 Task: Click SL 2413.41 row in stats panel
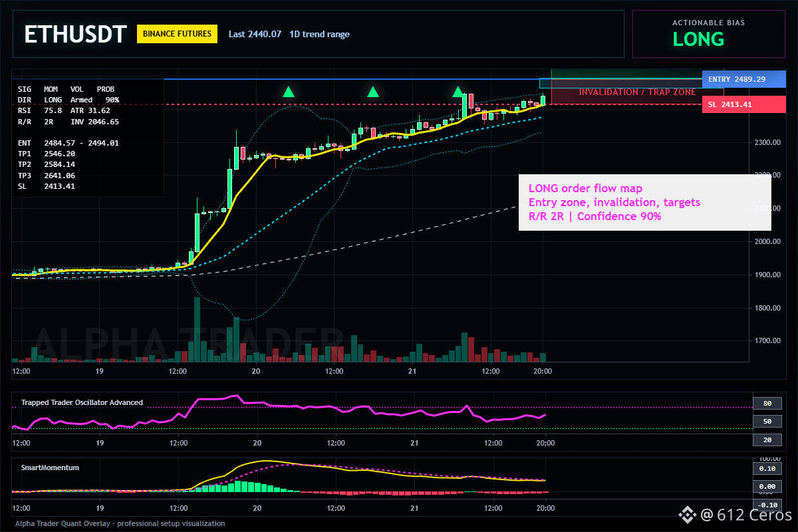(x=47, y=186)
